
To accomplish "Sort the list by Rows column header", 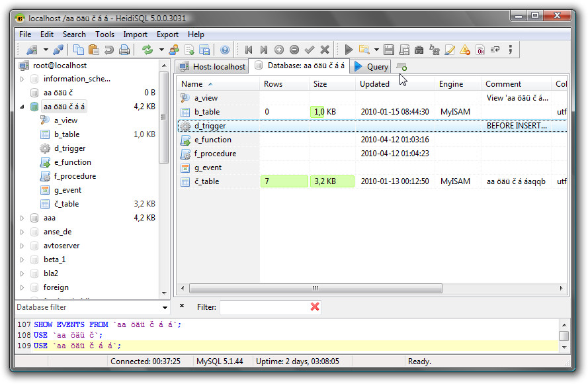I will click(284, 84).
